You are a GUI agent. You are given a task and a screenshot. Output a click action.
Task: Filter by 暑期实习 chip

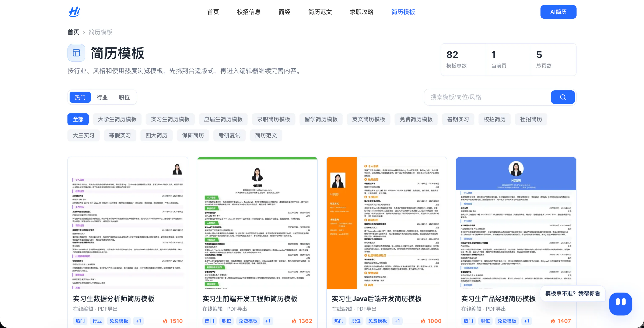tap(458, 119)
